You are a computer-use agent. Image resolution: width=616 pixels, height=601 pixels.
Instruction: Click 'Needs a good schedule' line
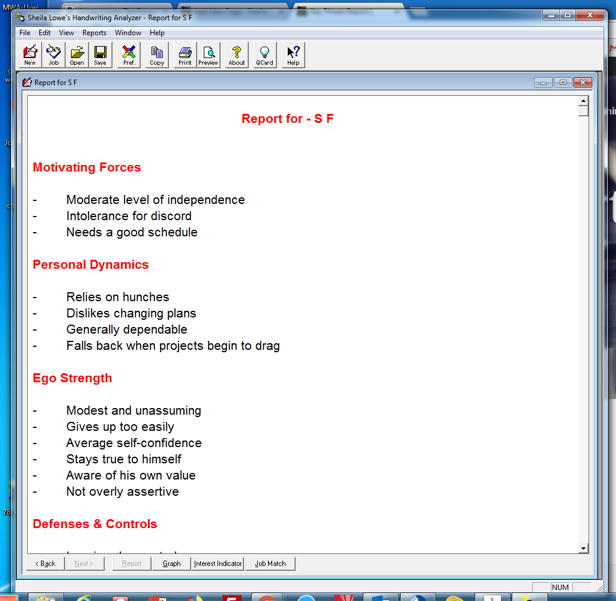(132, 232)
